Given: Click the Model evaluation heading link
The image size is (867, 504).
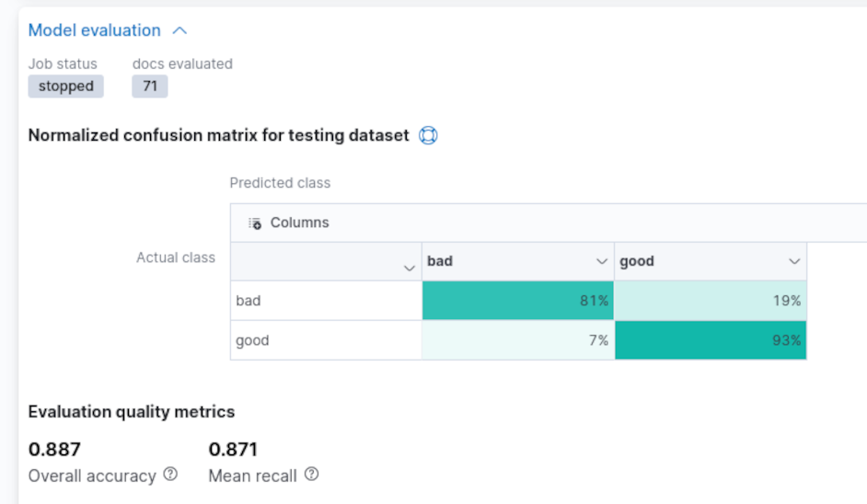Looking at the screenshot, I should coord(94,30).
